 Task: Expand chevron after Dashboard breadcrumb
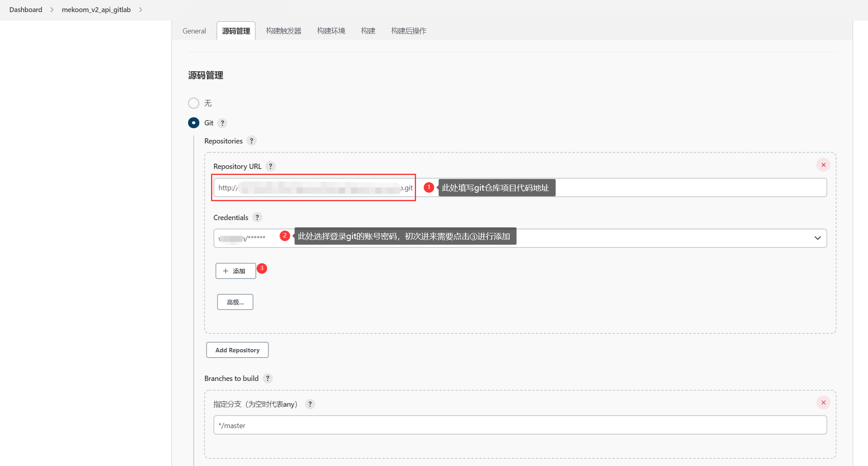click(x=52, y=10)
